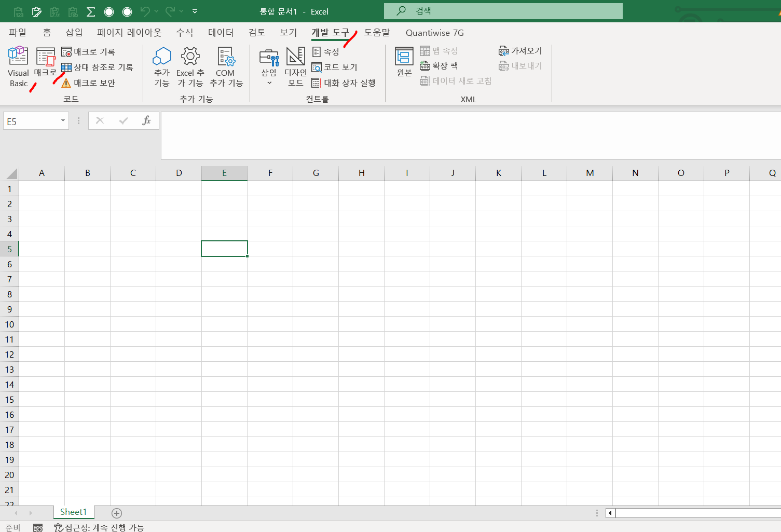Click sheet navigation previous arrow
The image size is (781, 532).
coord(16,513)
